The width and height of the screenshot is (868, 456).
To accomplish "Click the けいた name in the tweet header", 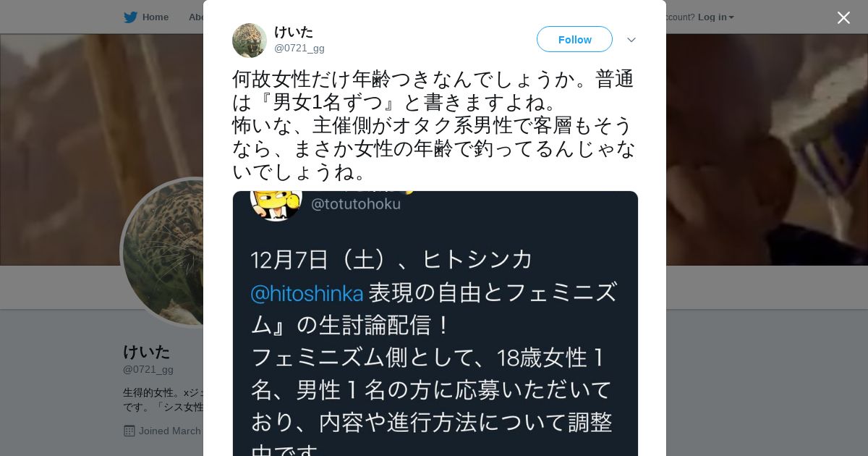I will (294, 32).
